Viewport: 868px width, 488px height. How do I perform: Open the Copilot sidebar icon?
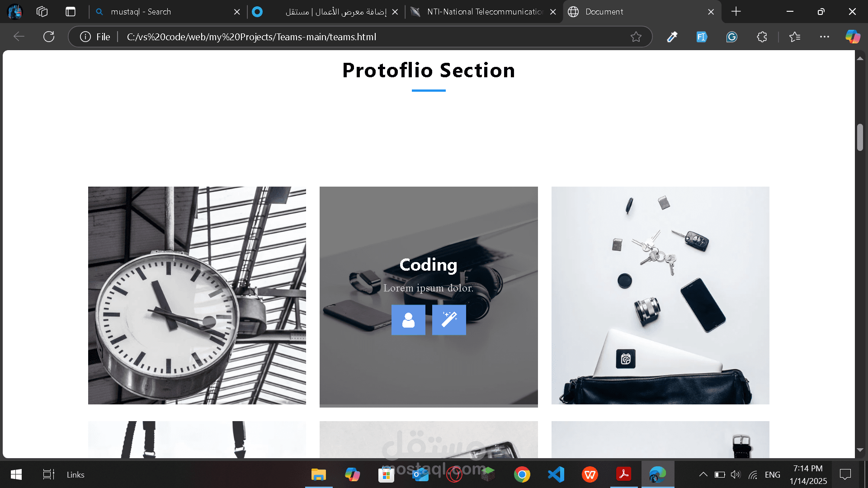[853, 37]
